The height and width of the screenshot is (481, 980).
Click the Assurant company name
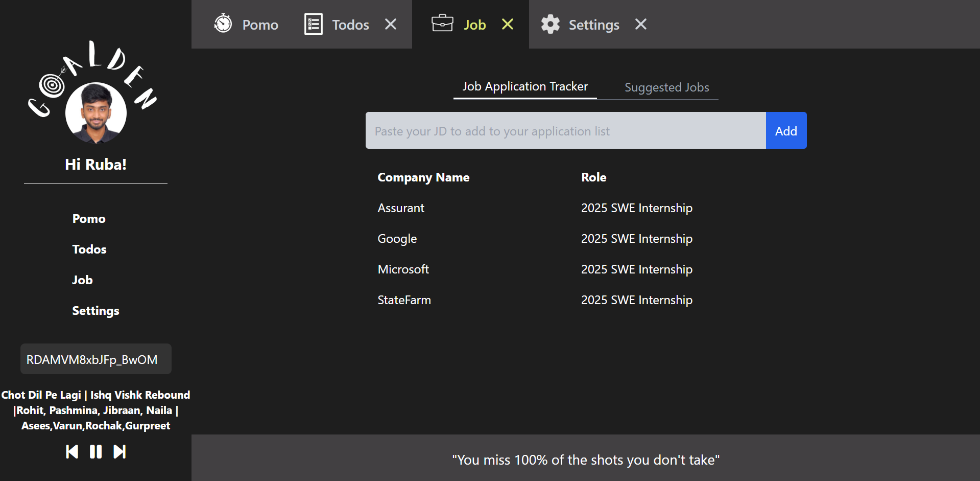point(401,208)
